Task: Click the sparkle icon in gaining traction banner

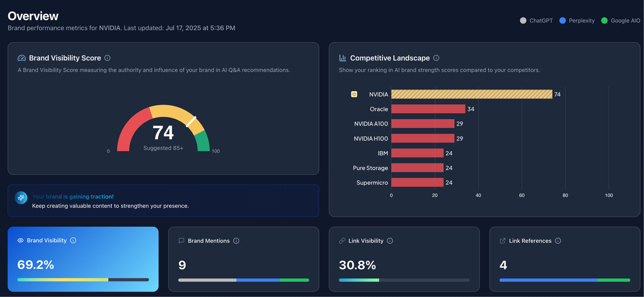Action: tap(21, 198)
